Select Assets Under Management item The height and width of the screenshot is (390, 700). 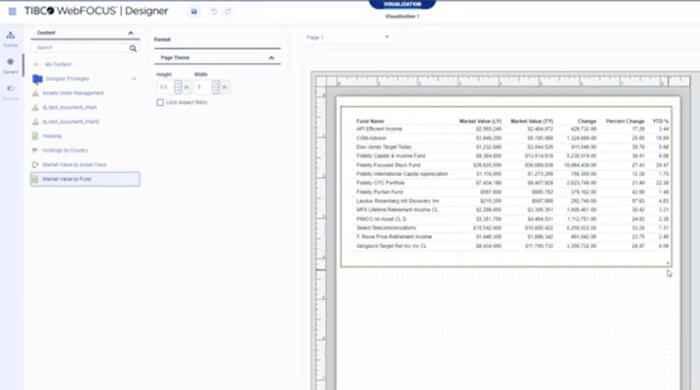[73, 93]
